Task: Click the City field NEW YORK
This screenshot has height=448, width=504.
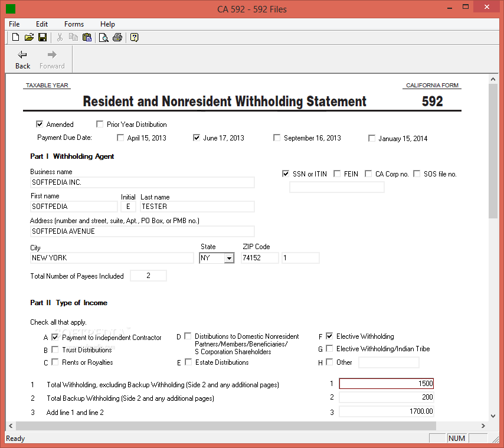Action: tap(112, 258)
